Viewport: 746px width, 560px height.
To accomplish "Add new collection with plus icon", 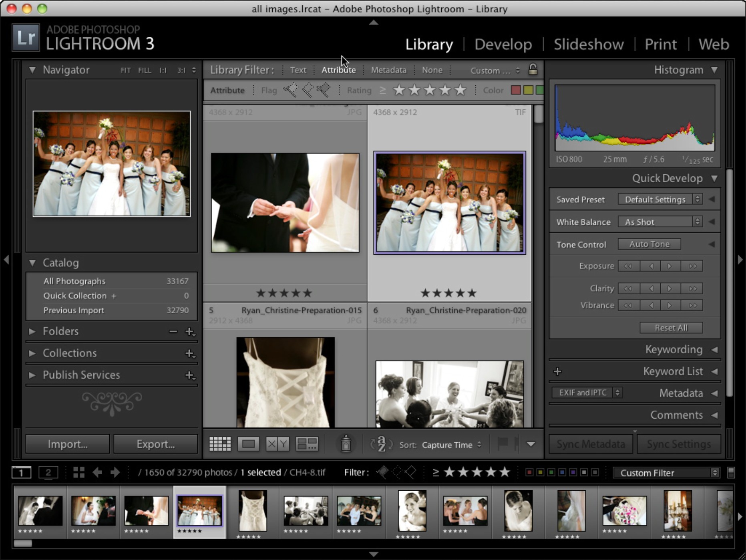I will (x=190, y=353).
